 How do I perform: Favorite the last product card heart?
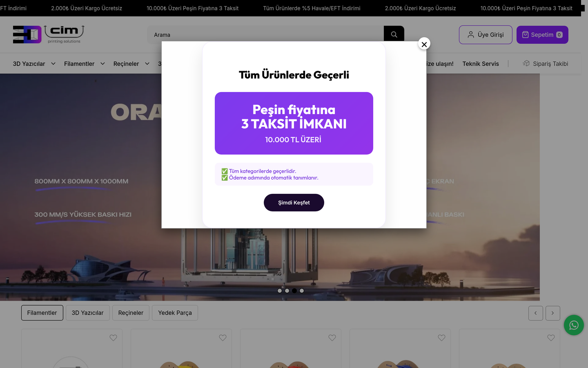551,338
